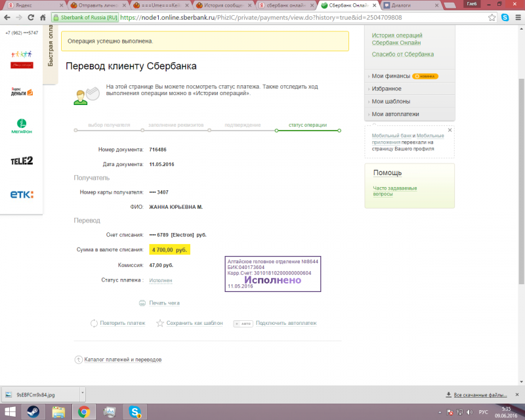
Task: Click Сохранить как шаблон link
Action: 194,324
